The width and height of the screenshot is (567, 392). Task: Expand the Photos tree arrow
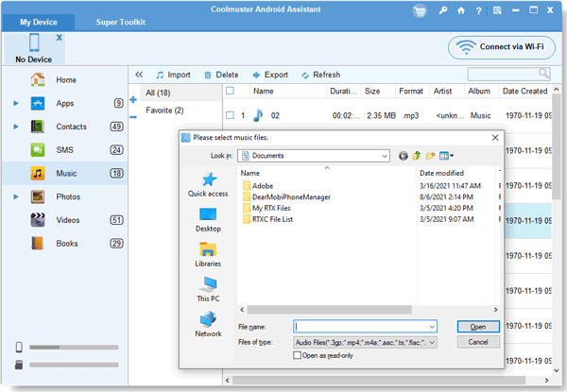[x=16, y=196]
